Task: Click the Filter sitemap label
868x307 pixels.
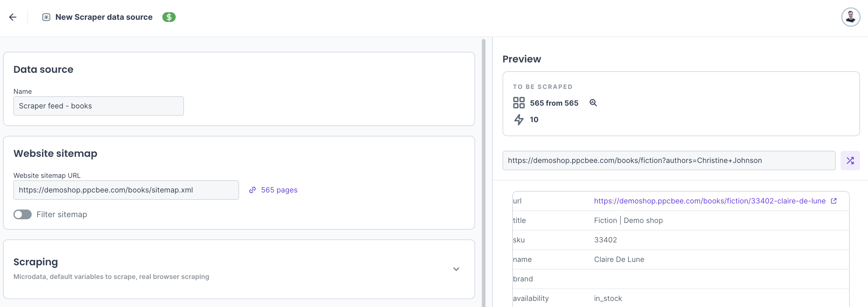Action: (62, 214)
